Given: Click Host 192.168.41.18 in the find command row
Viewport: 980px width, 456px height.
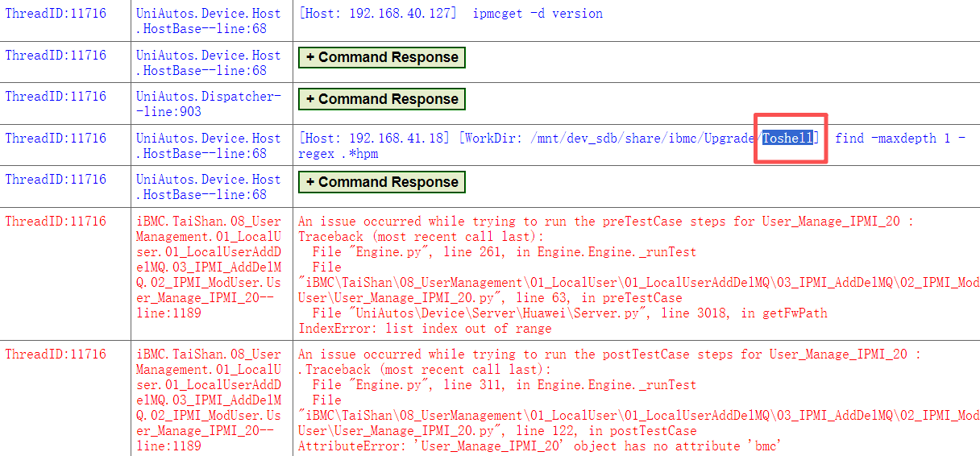Looking at the screenshot, I should coord(375,139).
